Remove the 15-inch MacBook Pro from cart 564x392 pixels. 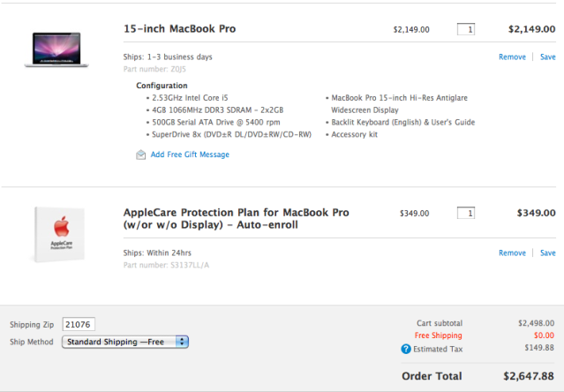click(x=512, y=57)
